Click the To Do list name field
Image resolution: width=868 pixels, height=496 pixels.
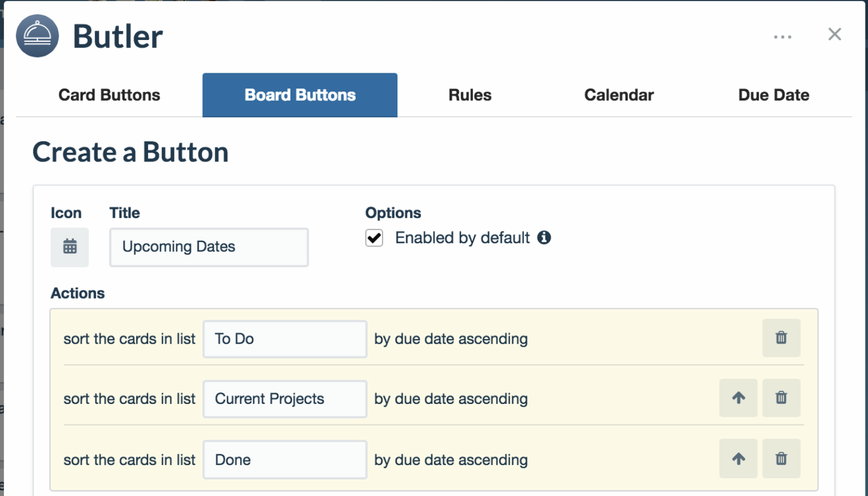coord(285,339)
